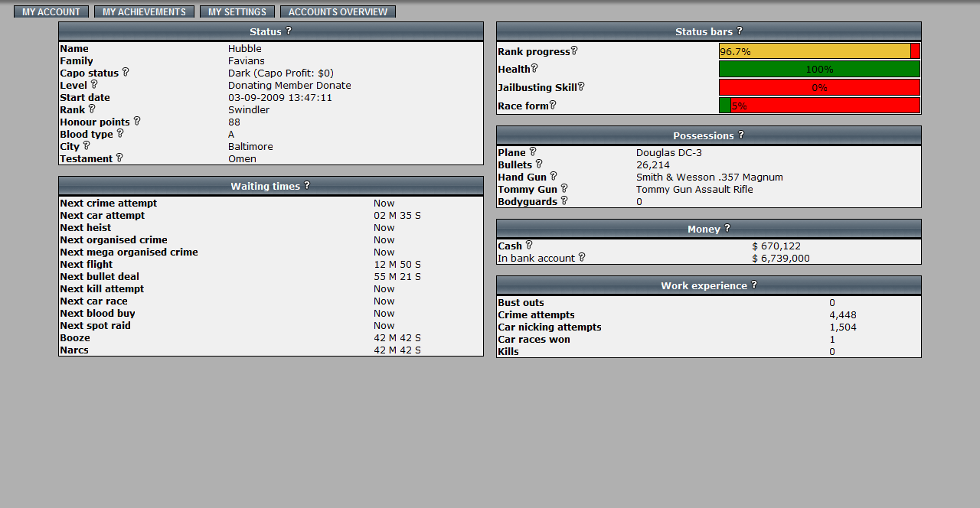980x508 pixels.
Task: Click help icon next to Capo status
Action: click(126, 73)
